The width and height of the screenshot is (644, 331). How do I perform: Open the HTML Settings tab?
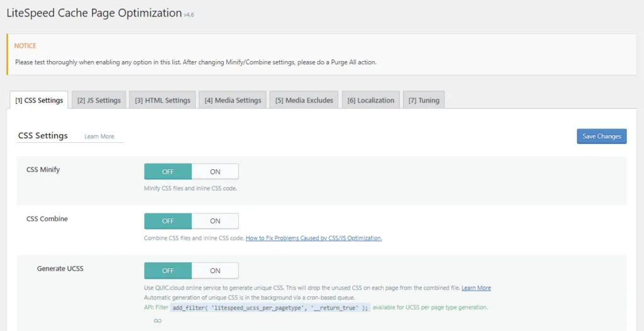click(162, 100)
